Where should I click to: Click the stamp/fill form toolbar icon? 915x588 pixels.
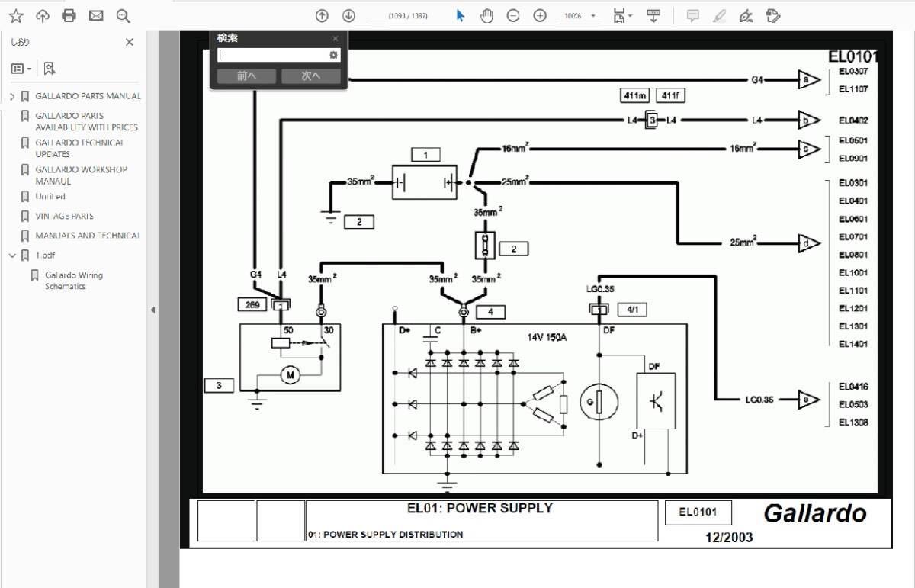(x=772, y=15)
